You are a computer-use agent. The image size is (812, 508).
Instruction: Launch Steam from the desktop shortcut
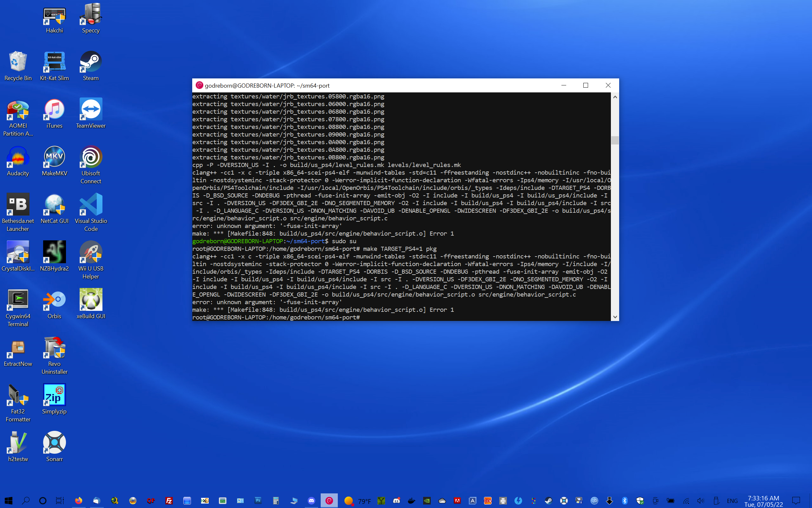(91, 66)
